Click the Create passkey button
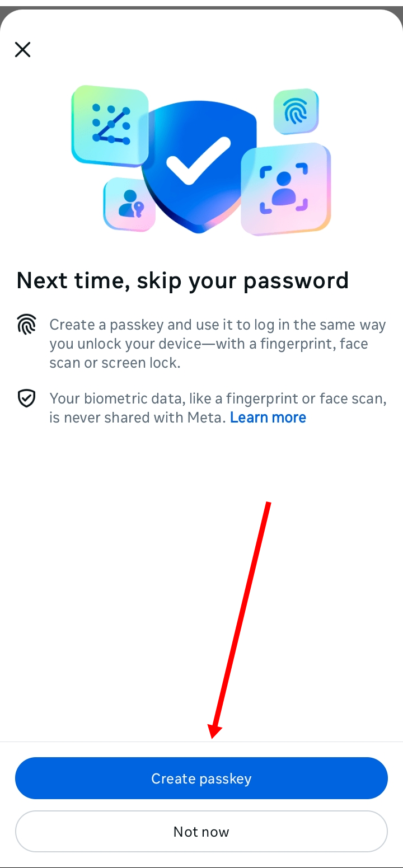 201,778
